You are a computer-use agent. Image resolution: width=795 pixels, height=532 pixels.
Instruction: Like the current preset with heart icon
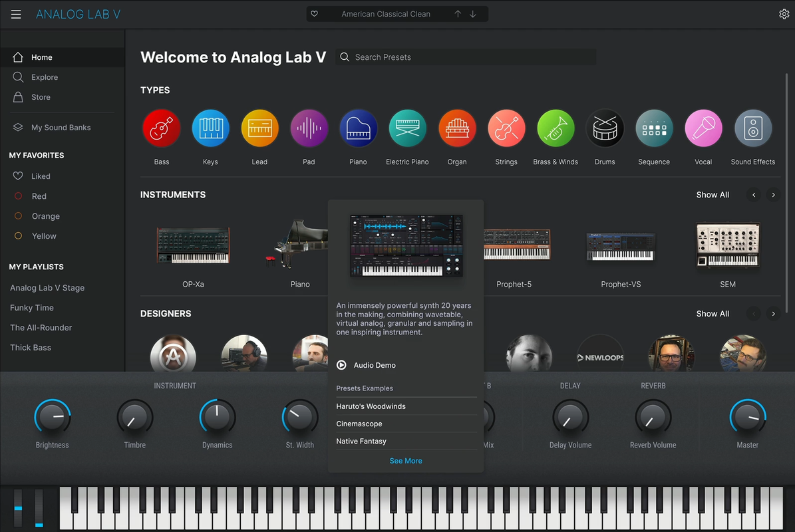[x=315, y=14]
